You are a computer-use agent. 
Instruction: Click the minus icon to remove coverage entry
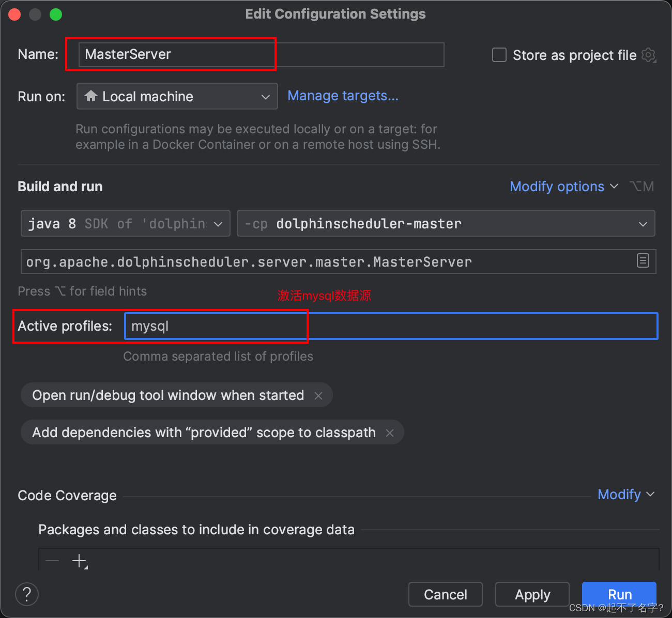(52, 561)
